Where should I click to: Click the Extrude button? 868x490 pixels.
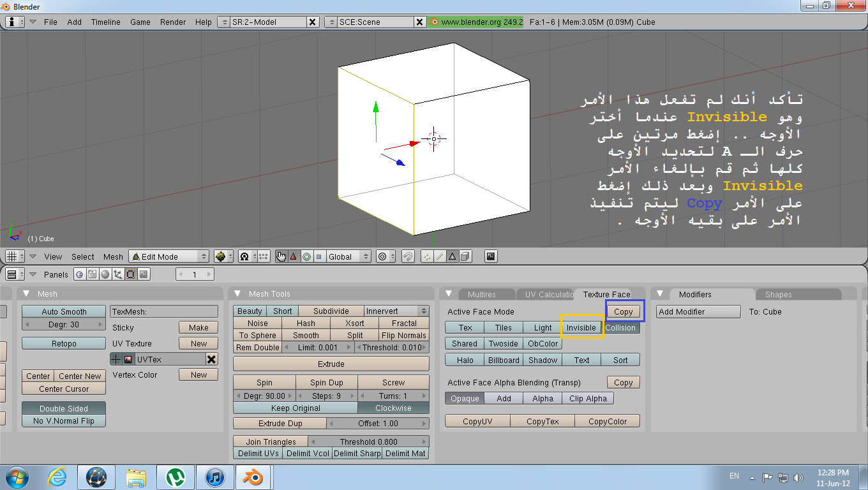331,364
